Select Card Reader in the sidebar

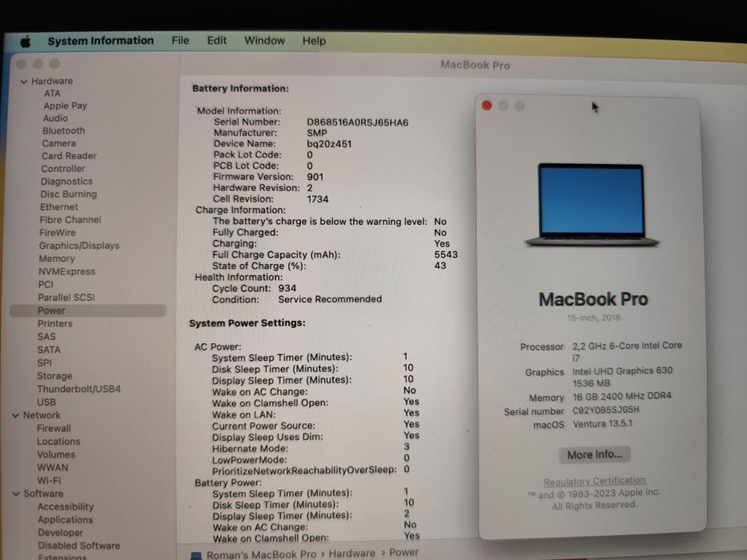click(69, 156)
